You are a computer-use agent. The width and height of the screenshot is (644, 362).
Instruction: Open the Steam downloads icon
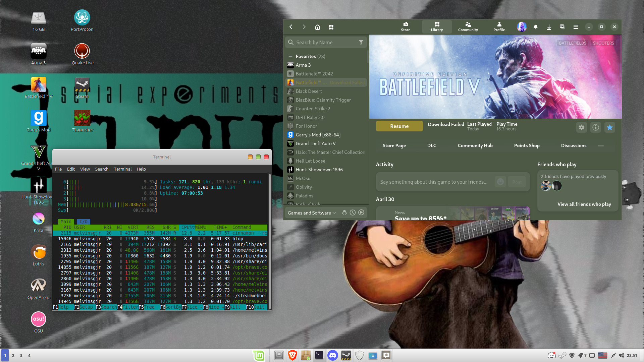coord(549,27)
